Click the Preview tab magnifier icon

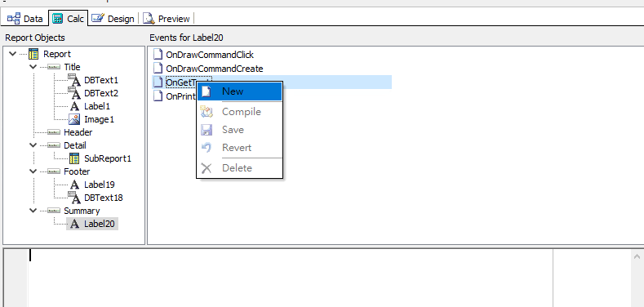pos(149,19)
